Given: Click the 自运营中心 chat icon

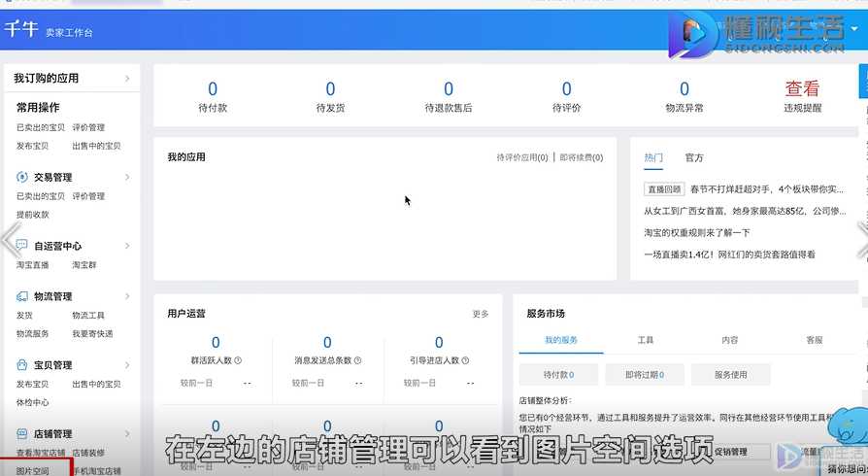Looking at the screenshot, I should pos(22,245).
